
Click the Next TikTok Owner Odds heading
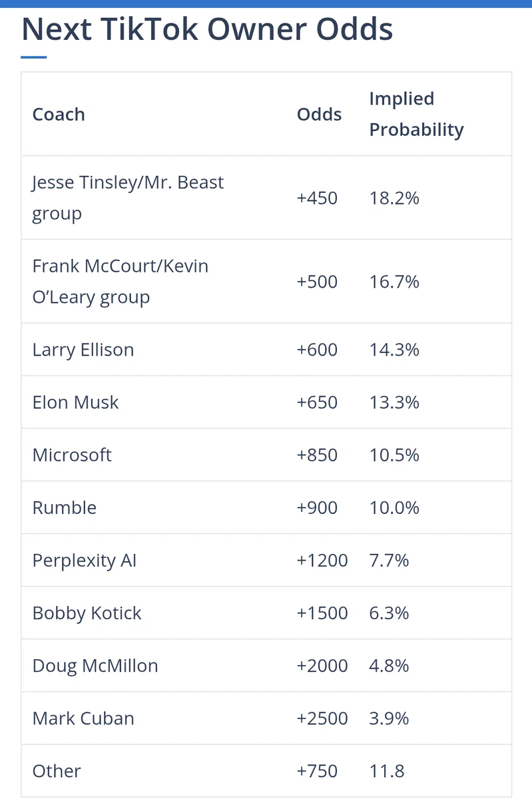click(207, 29)
